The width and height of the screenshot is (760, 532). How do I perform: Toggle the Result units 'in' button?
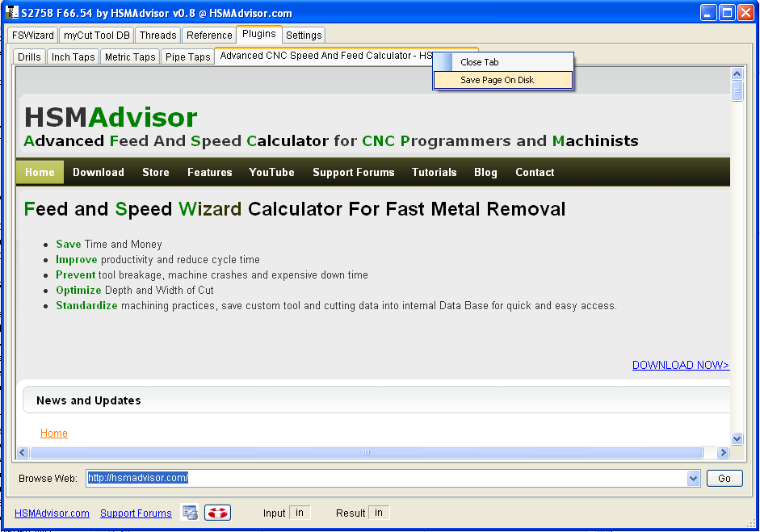point(379,513)
